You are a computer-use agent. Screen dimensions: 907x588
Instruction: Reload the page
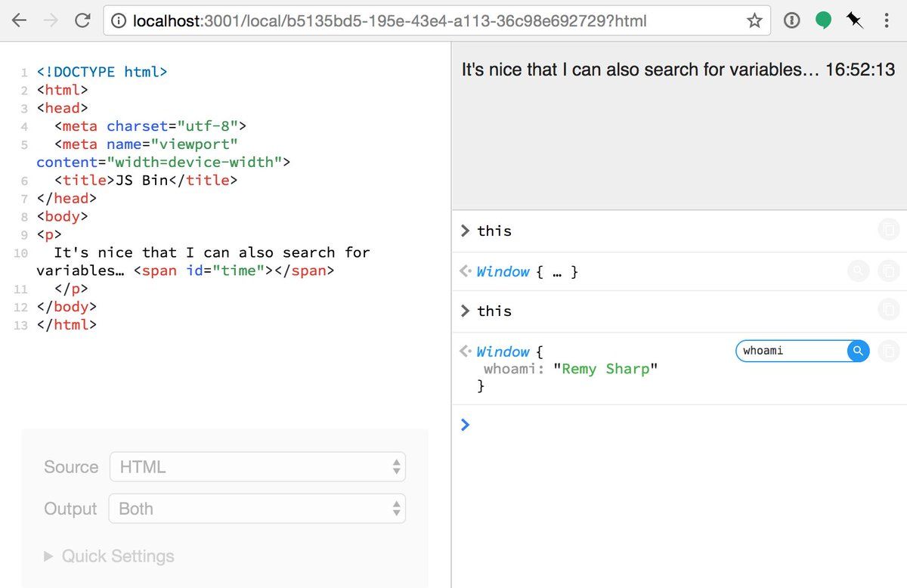[82, 21]
